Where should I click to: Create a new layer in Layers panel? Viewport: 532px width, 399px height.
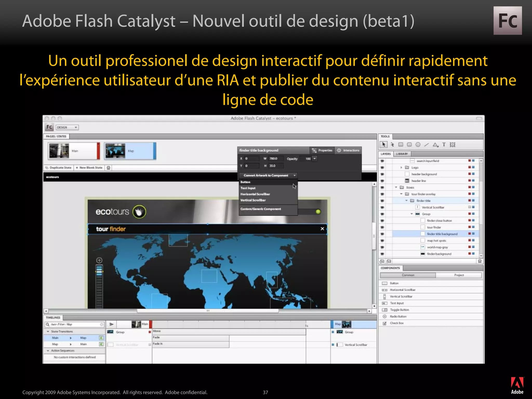[x=382, y=261]
